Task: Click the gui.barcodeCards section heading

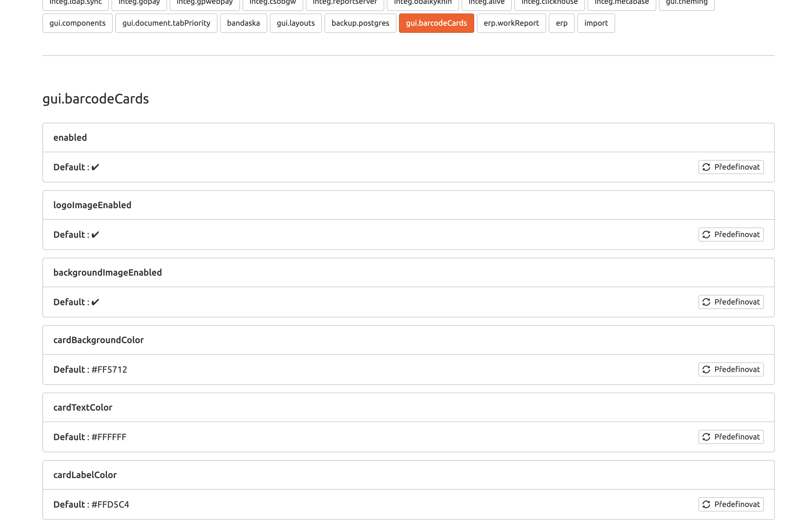Action: 96,99
